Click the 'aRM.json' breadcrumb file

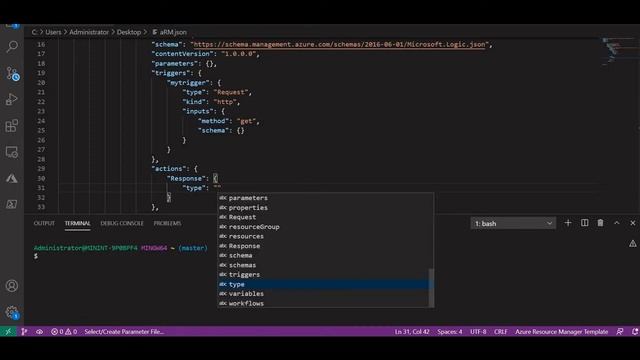tap(170, 32)
